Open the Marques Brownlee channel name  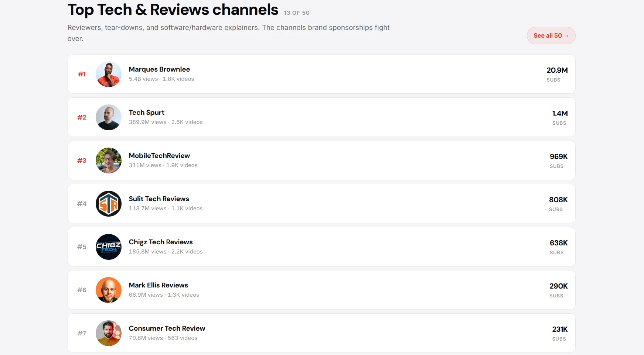159,69
